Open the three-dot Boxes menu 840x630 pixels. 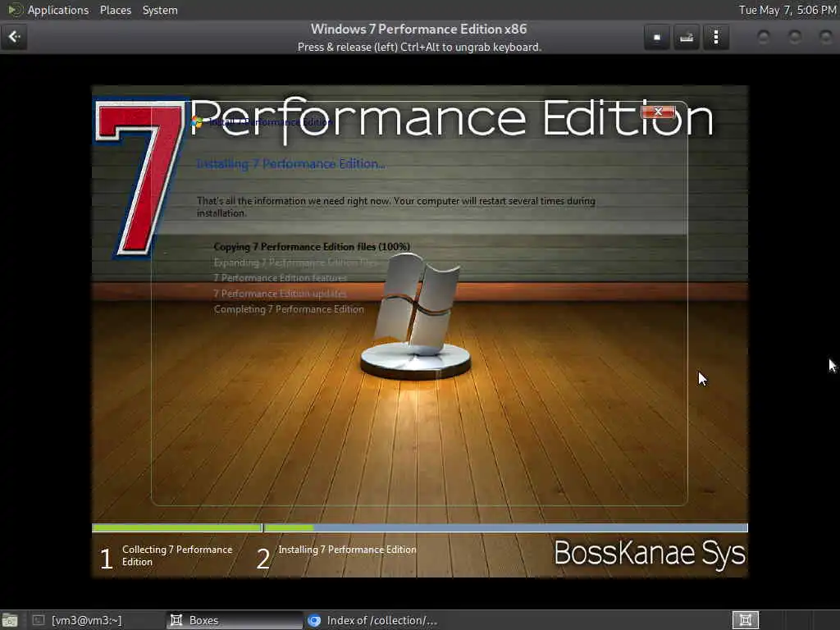pyautogui.click(x=715, y=38)
